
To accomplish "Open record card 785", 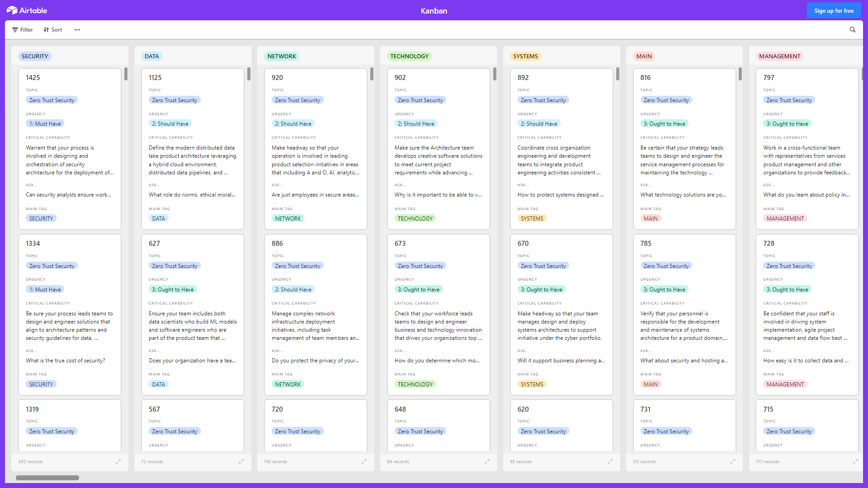I will click(x=684, y=314).
